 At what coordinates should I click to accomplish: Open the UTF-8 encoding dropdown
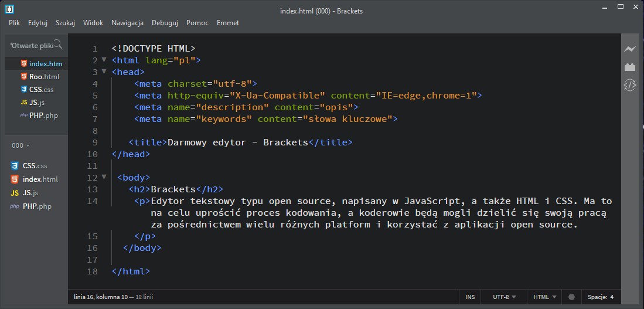[x=505, y=297]
